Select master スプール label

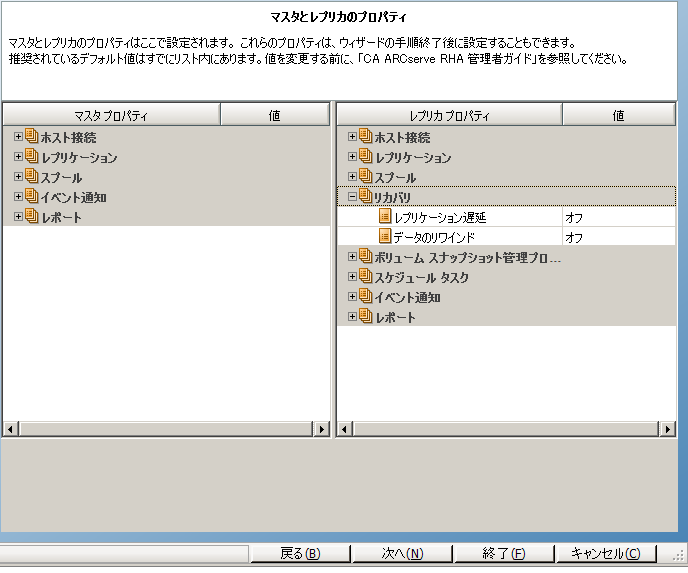(x=61, y=178)
